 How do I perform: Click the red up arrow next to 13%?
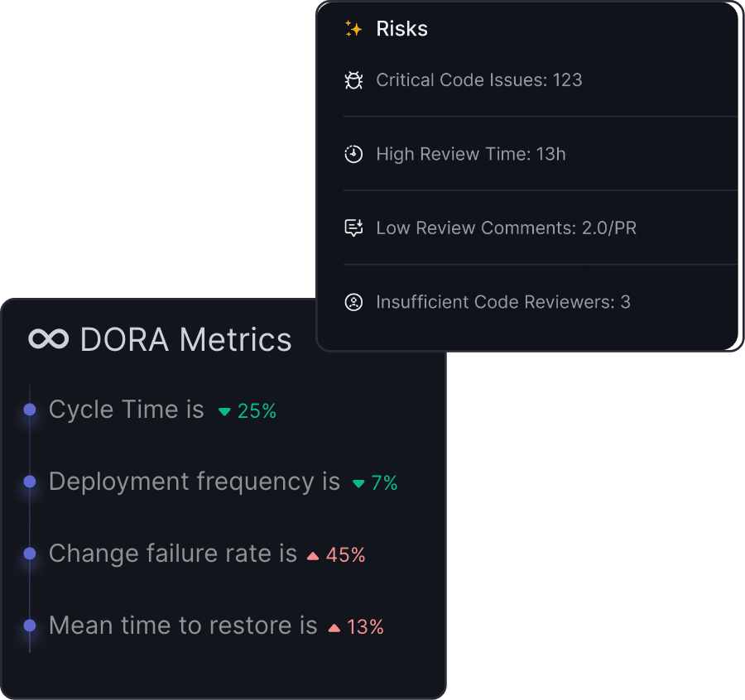334,628
